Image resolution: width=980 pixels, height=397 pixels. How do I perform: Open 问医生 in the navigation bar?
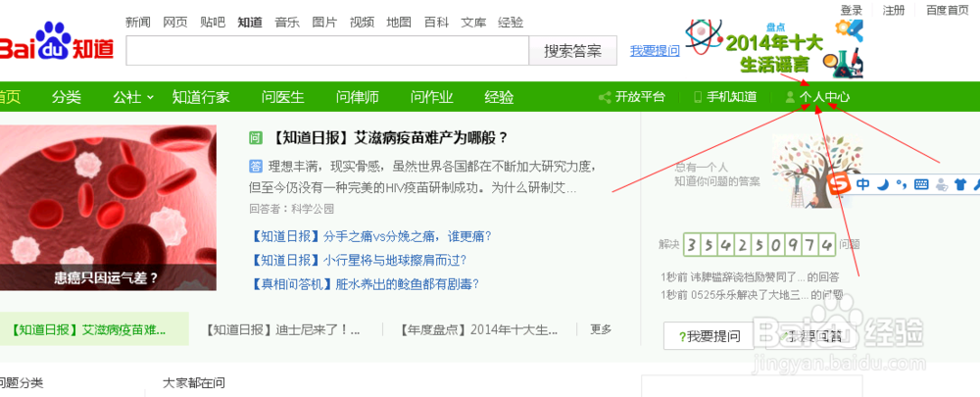click(x=283, y=97)
